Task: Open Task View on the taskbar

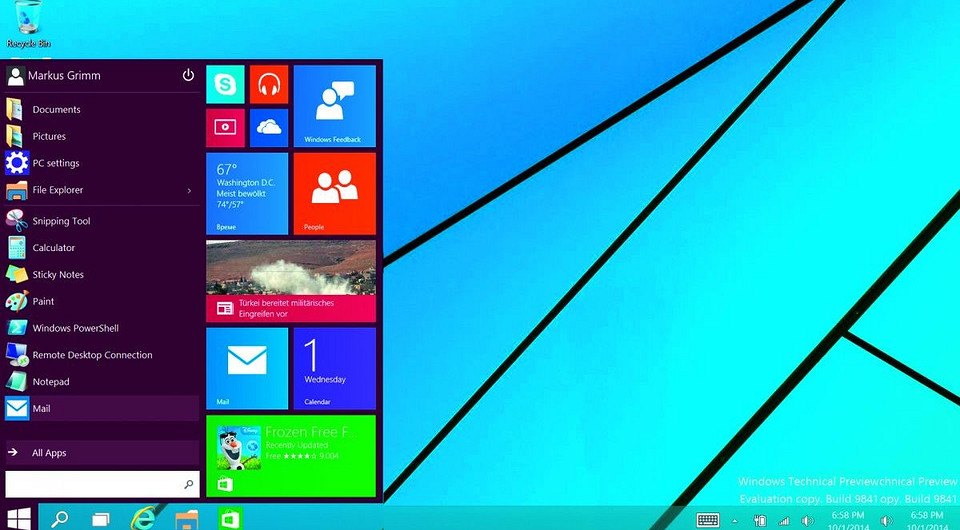Action: [x=100, y=520]
